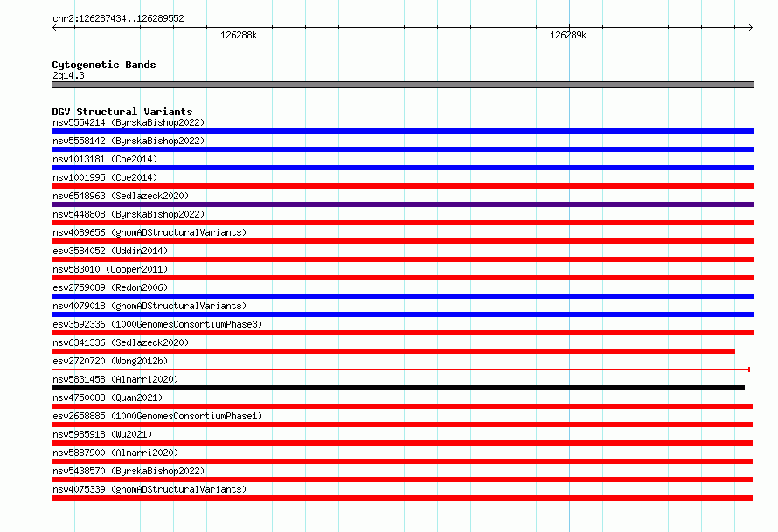Select the blue bar under nsv4079018
The width and height of the screenshot is (778, 532).
click(402, 314)
